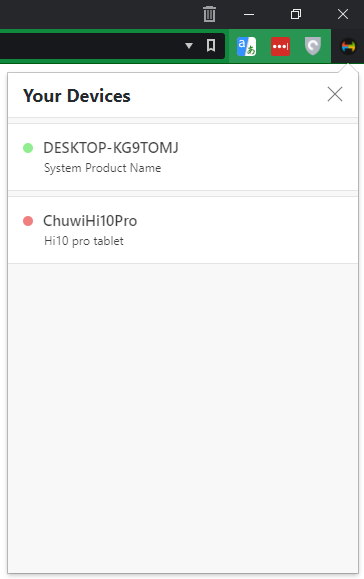The image size is (364, 579).
Task: Open the red LastPass extension icon
Action: pos(280,47)
